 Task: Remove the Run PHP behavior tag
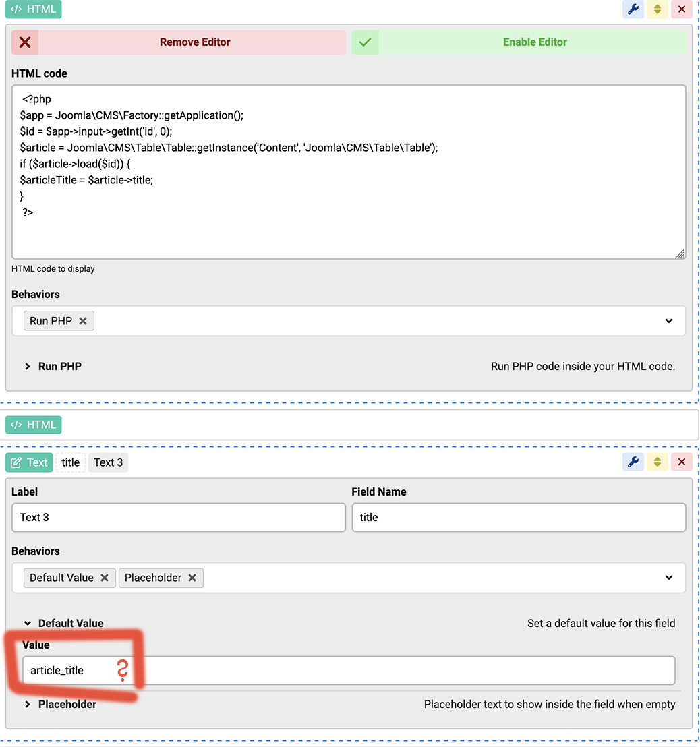click(83, 321)
